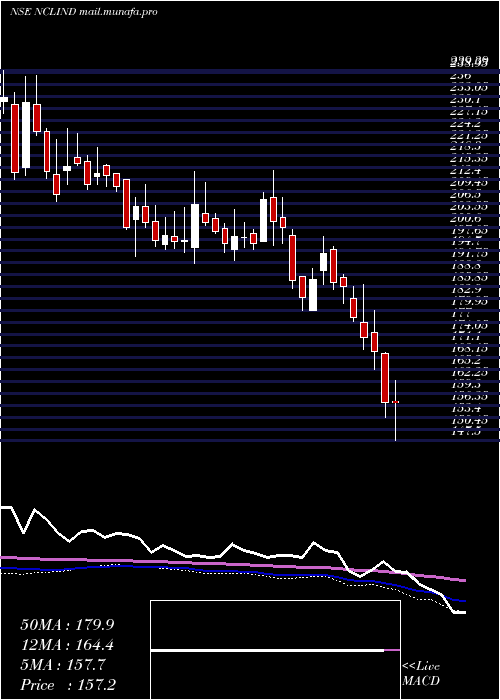This screenshot has height=700, width=500.
Task: Click the 215.35 price axis label
Action: point(468,159)
